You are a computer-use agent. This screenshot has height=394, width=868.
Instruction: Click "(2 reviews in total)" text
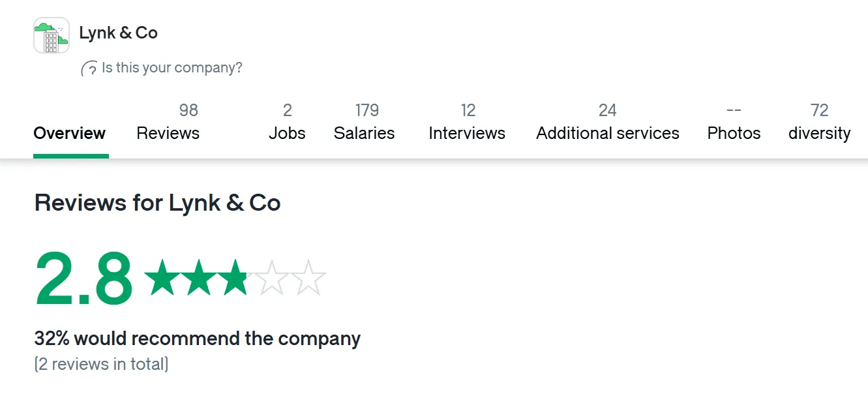pyautogui.click(x=102, y=364)
